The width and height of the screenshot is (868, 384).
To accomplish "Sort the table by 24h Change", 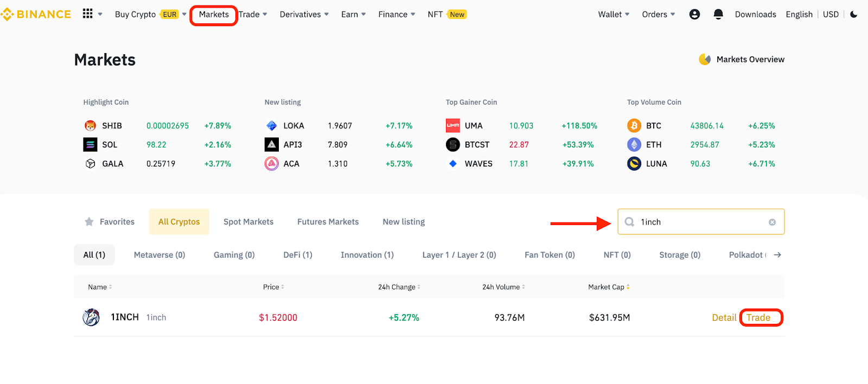I will tap(399, 287).
